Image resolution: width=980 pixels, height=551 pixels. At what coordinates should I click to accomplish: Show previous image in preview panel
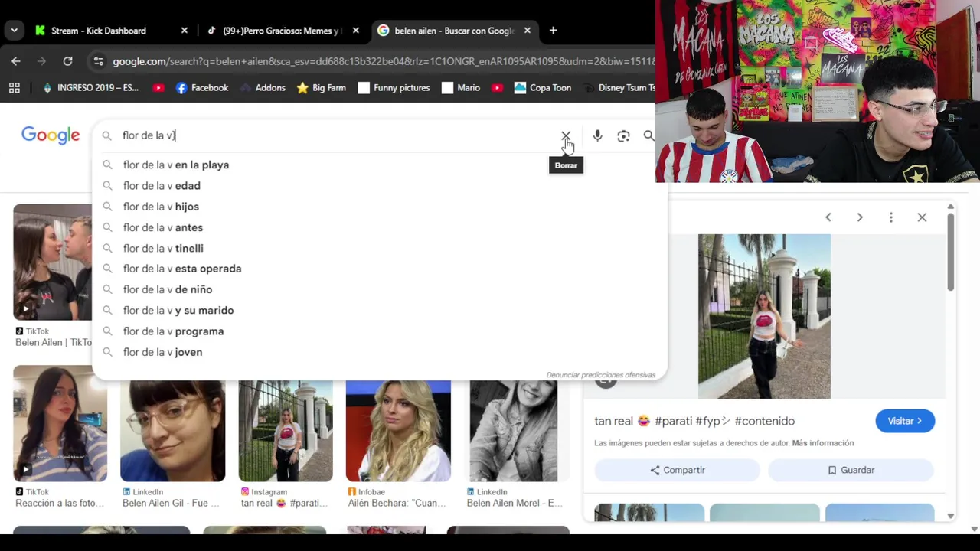pyautogui.click(x=828, y=217)
